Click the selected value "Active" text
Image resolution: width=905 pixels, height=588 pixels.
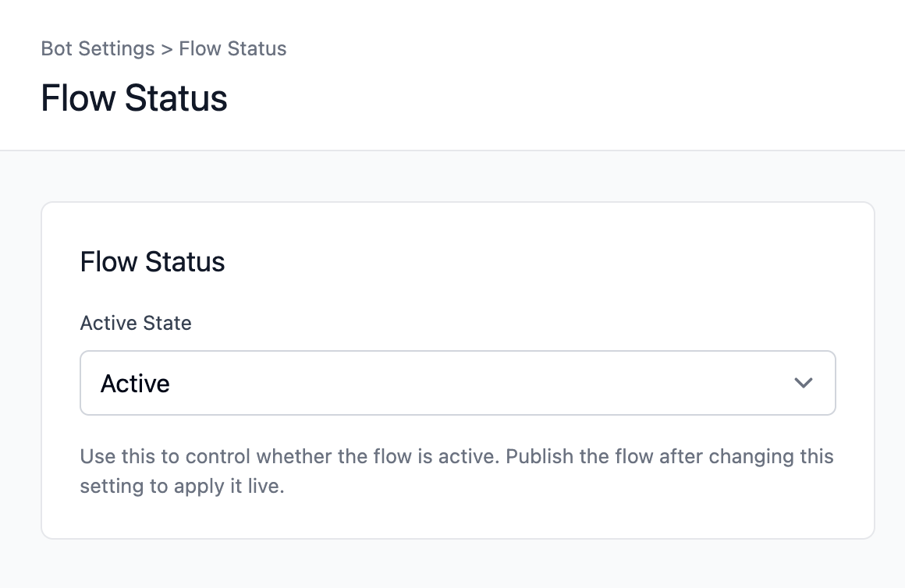coord(135,384)
